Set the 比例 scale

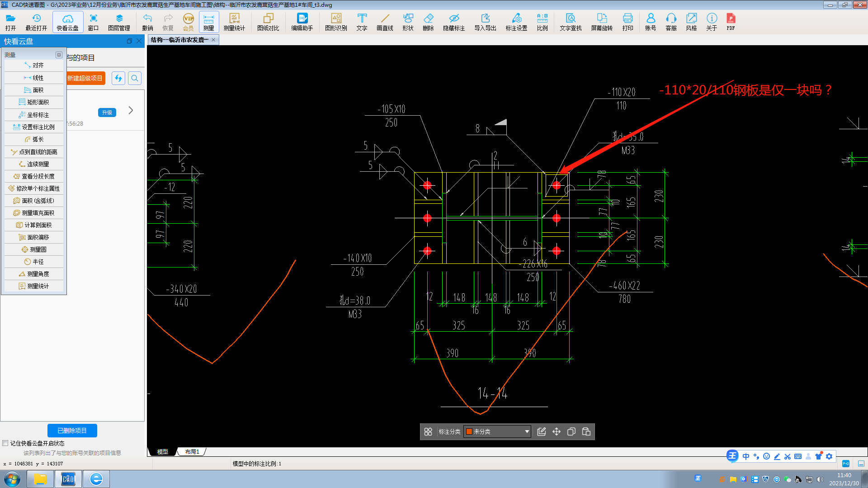coord(542,22)
